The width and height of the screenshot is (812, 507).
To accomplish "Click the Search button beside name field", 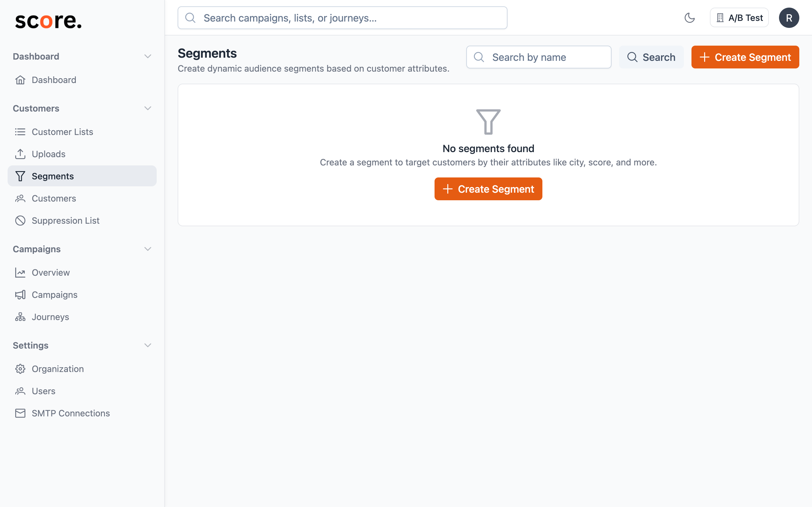I will (x=651, y=57).
